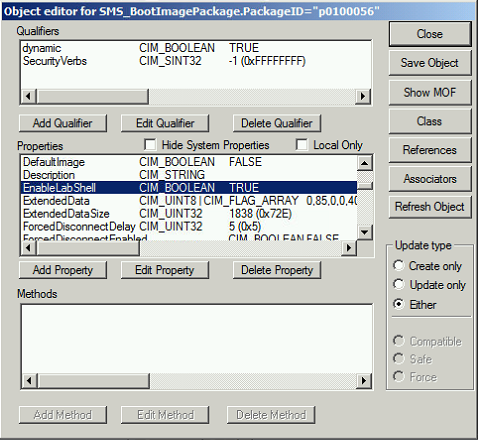Open References for this object

[x=430, y=150]
